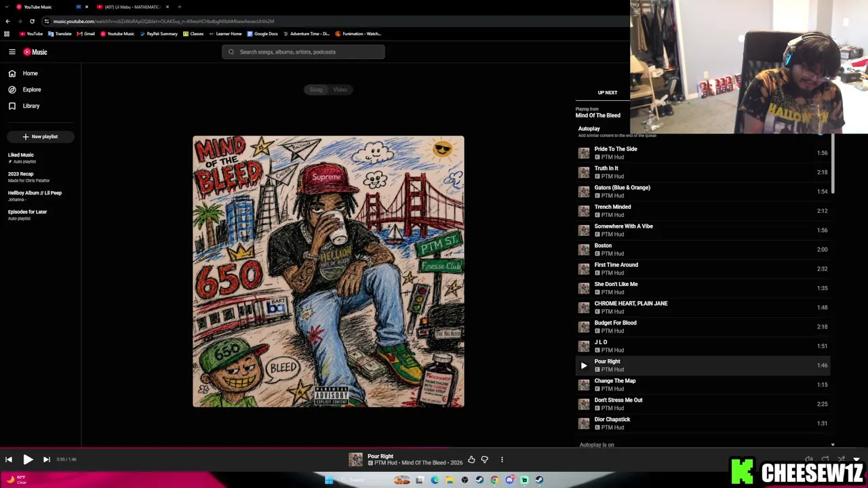This screenshot has width=868, height=488.
Task: Open the Google Docs bookmark
Action: tap(262, 34)
